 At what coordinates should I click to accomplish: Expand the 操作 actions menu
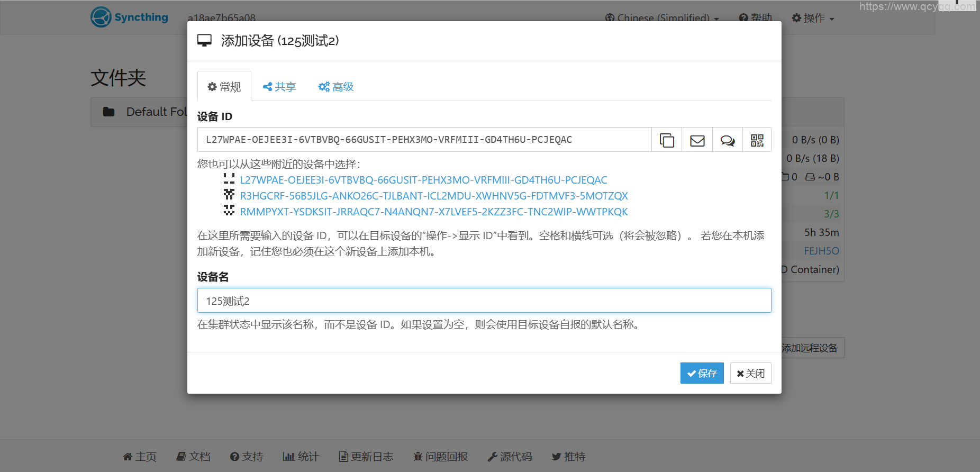[813, 18]
